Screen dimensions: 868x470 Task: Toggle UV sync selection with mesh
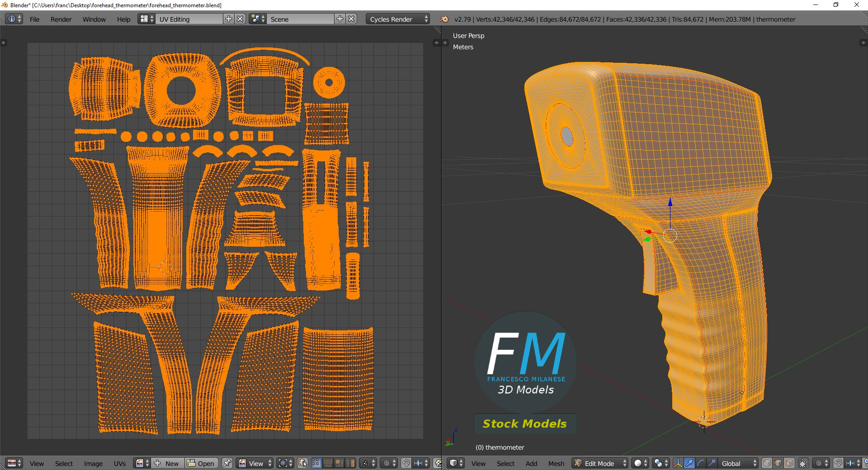tap(302, 463)
